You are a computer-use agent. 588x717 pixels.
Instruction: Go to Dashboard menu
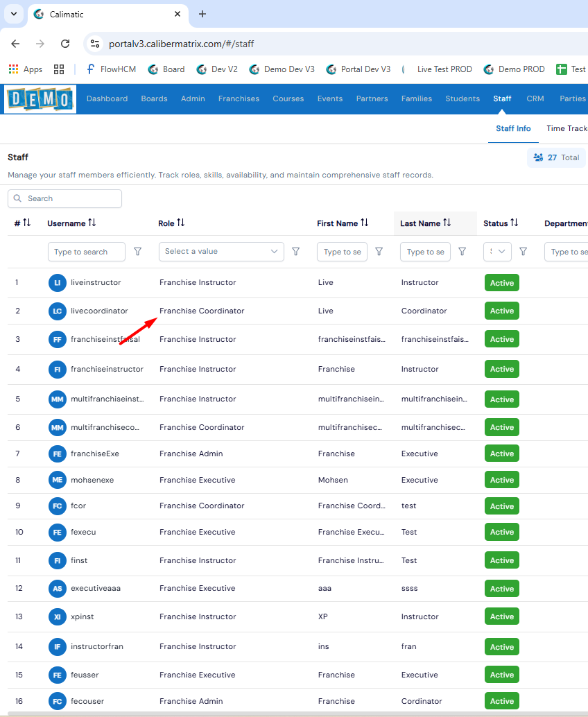(107, 98)
